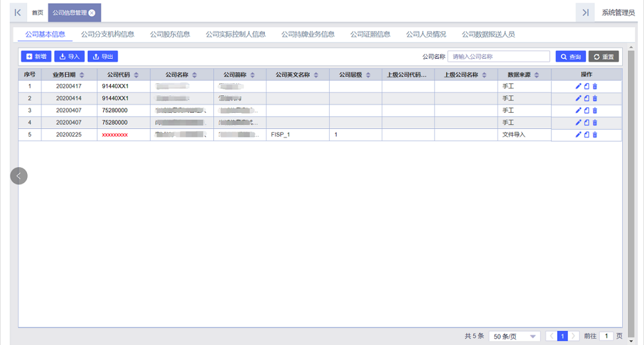Click the trash icon in row 4
This screenshot has height=345, width=644.
tap(595, 123)
